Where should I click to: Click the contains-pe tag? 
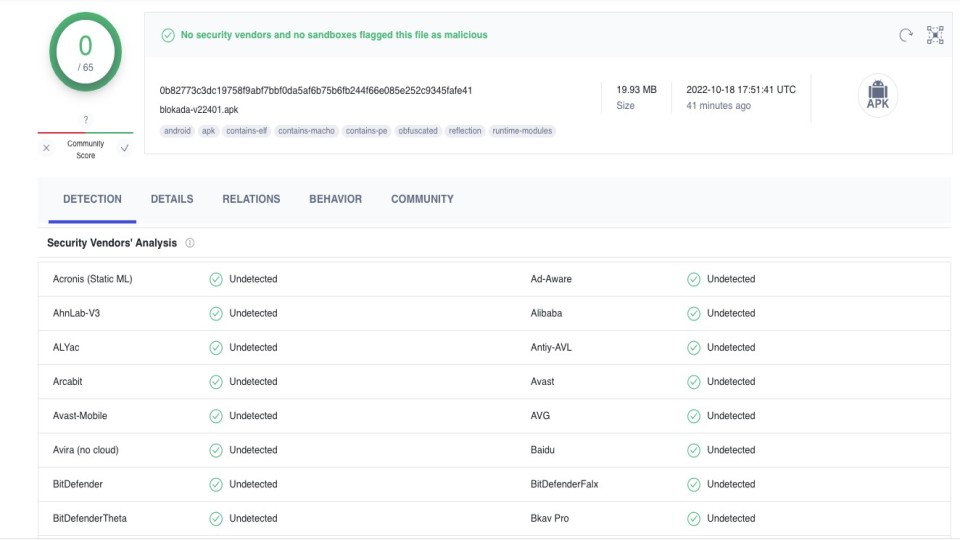(366, 131)
